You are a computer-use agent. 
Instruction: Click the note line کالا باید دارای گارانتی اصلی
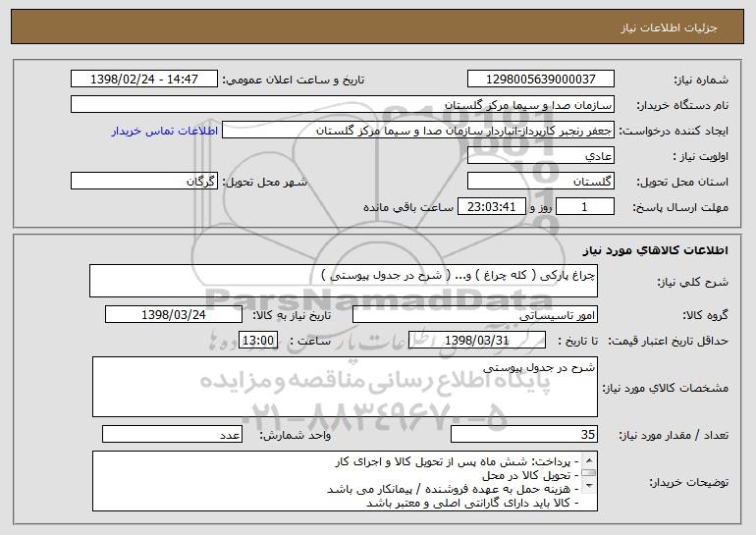pyautogui.click(x=472, y=503)
